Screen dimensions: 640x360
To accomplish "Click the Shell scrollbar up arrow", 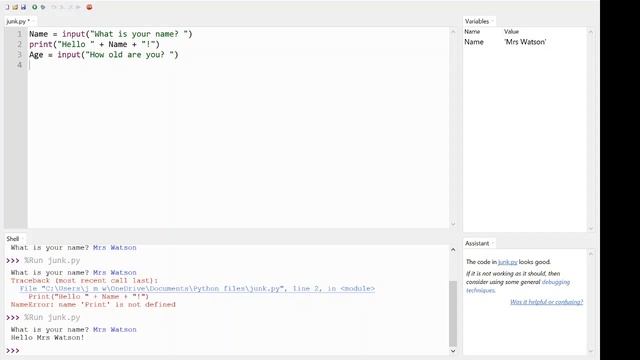I will 453,249.
